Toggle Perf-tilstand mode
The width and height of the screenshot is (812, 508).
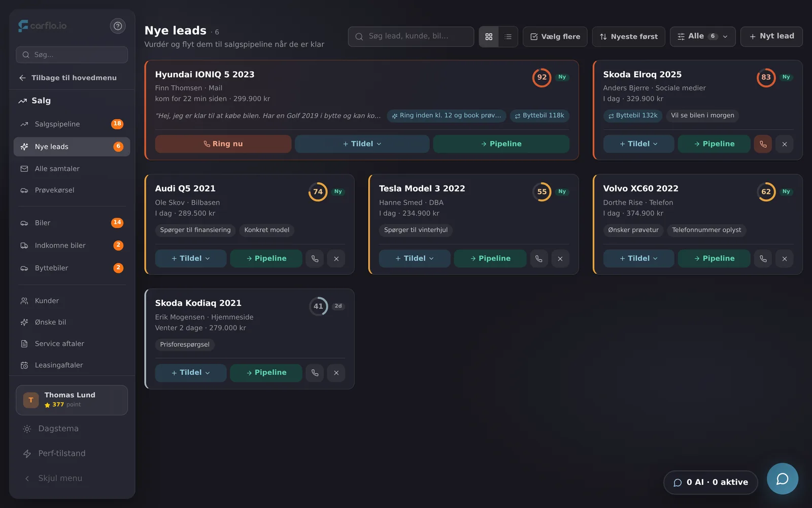click(x=72, y=454)
